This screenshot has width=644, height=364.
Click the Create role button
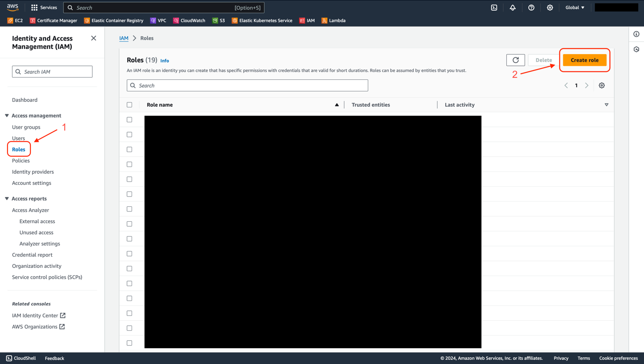(585, 60)
